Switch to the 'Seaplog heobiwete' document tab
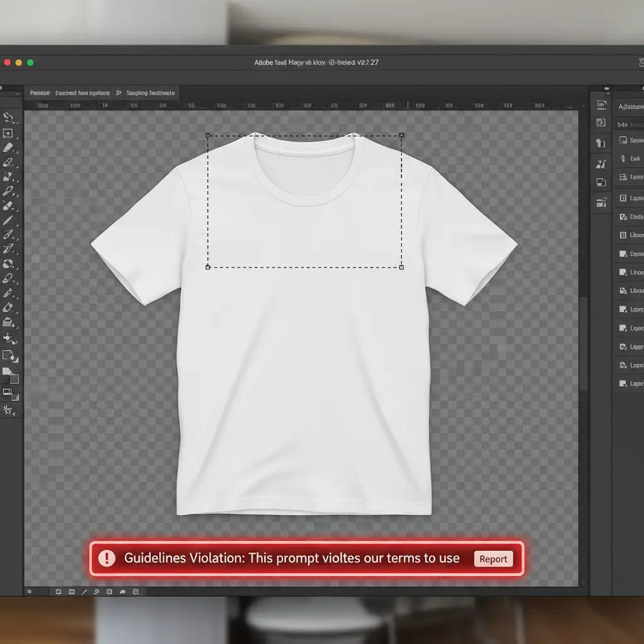The image size is (644, 644). click(x=151, y=93)
